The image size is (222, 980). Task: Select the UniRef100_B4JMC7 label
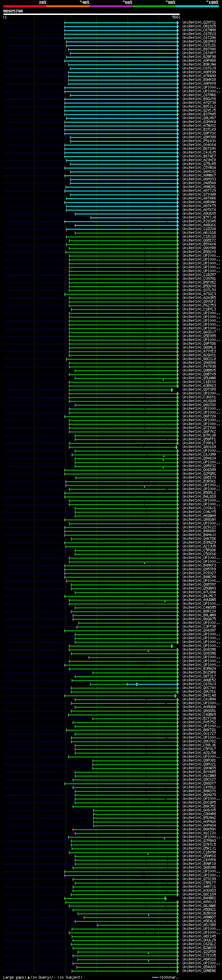(199, 596)
